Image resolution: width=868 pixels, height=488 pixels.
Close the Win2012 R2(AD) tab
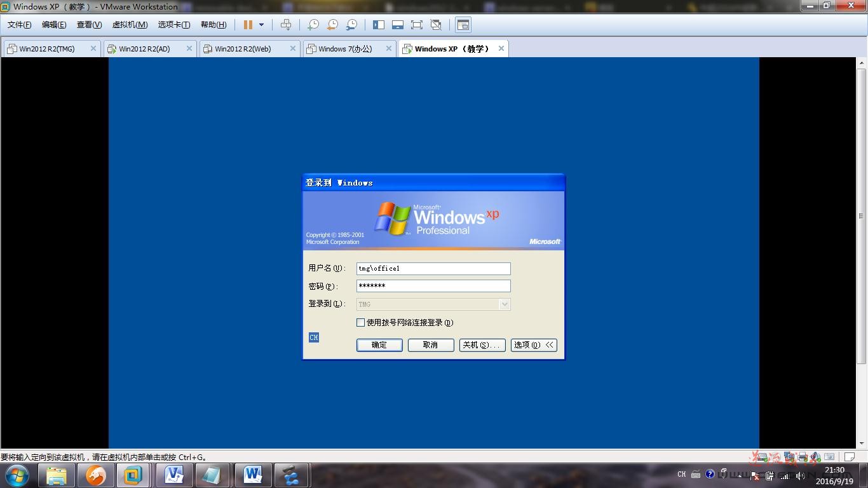click(189, 48)
